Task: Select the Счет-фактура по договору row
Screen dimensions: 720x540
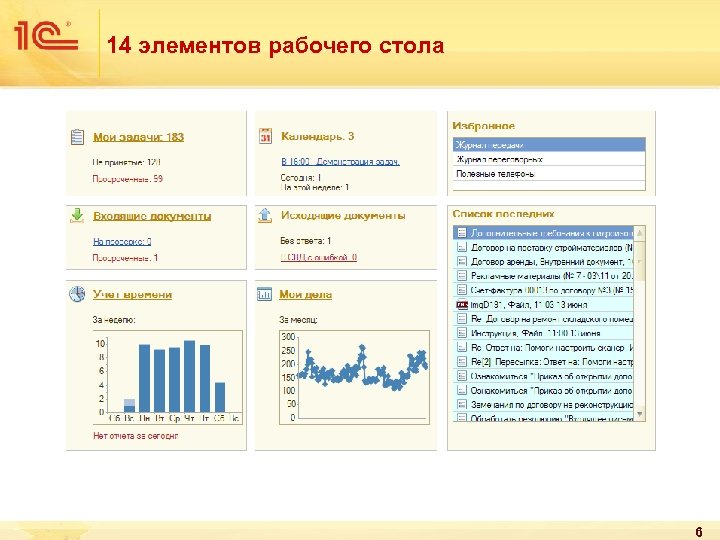Action: coord(543,290)
